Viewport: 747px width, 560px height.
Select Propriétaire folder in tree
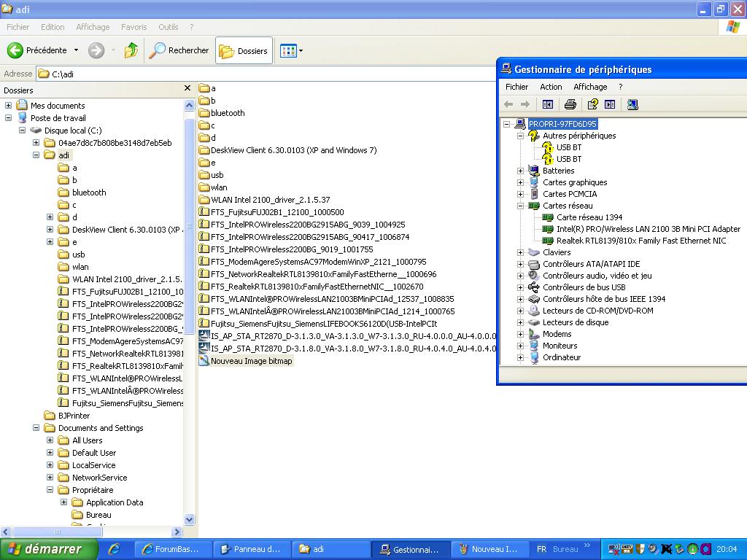click(93, 490)
